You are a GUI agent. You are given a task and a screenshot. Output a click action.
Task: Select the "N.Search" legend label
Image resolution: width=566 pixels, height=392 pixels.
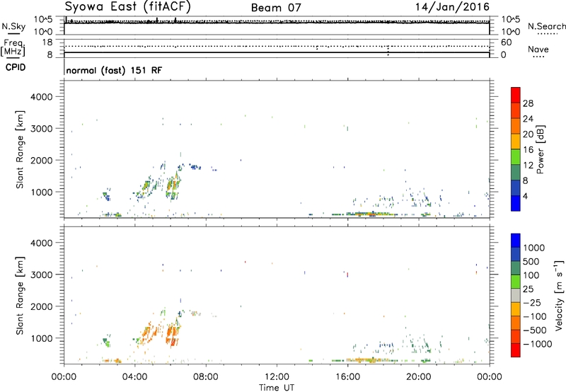(x=546, y=26)
